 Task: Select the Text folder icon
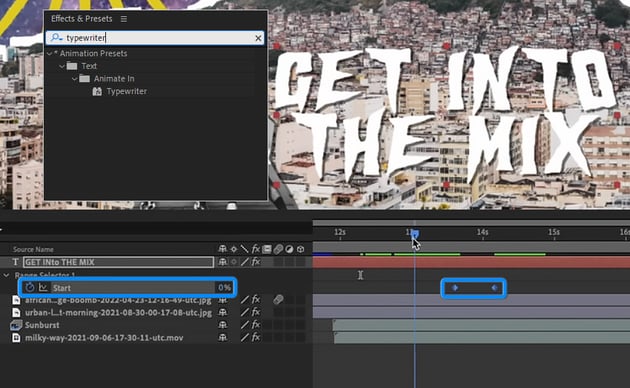point(72,66)
